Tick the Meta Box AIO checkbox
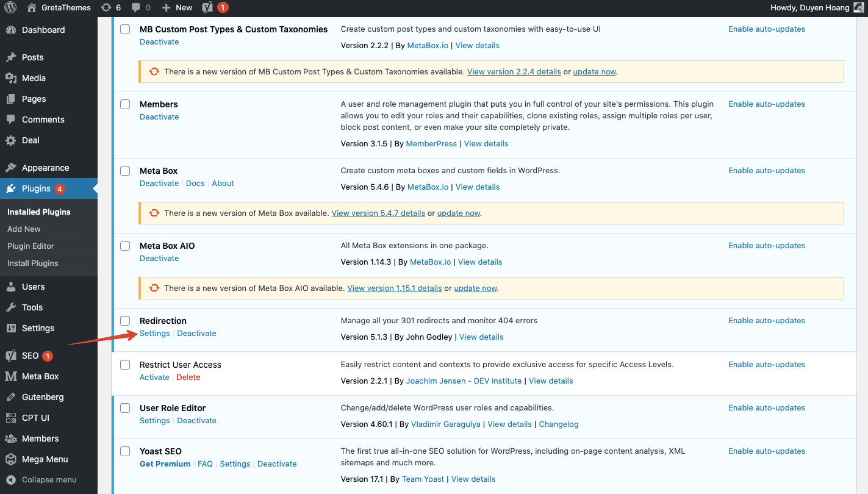 click(125, 246)
